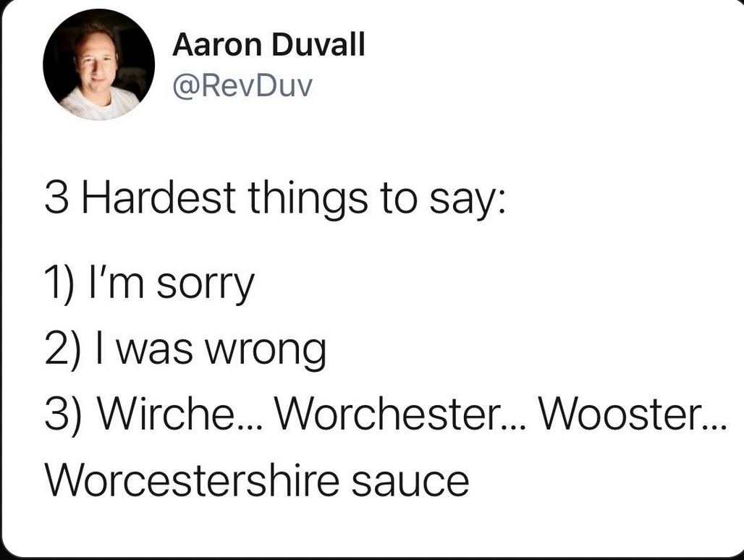This screenshot has height=560, width=744.
Task: Click the word 'things' in the first line
Action: tap(308, 200)
